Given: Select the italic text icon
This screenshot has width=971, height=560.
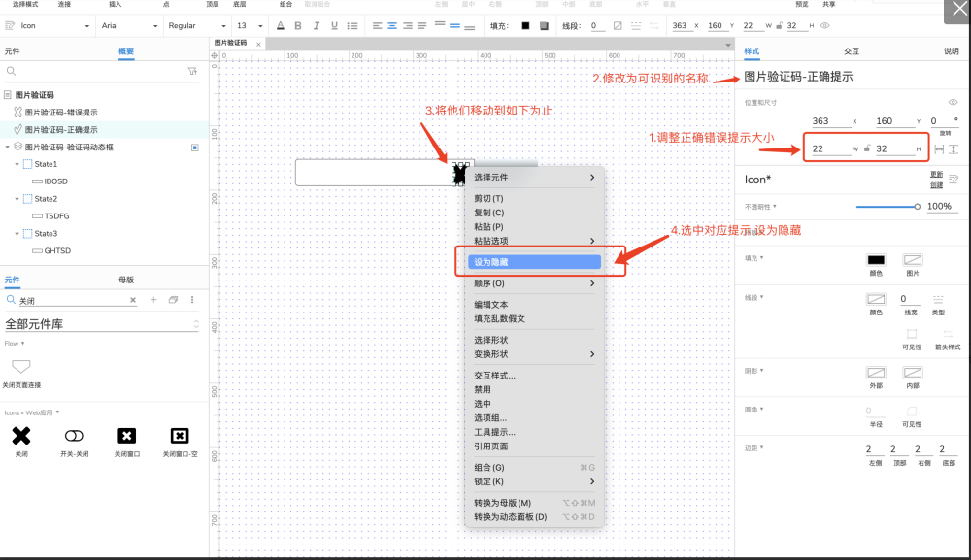Looking at the screenshot, I should [x=317, y=26].
